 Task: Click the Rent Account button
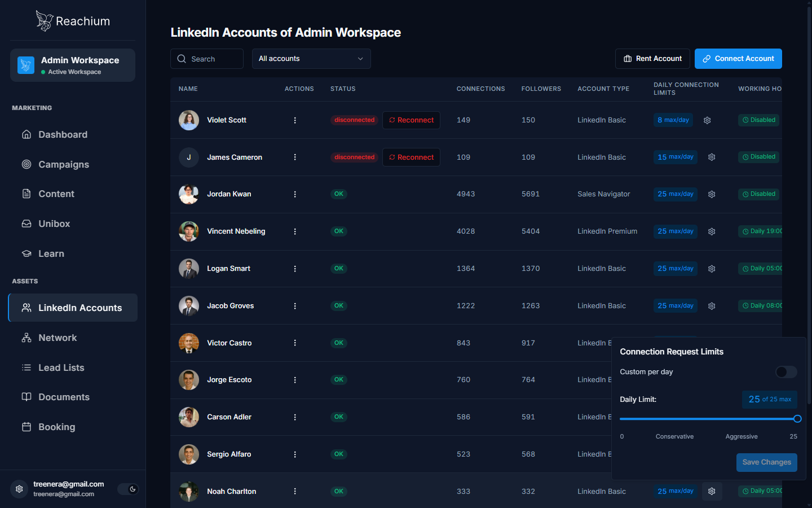coord(652,59)
